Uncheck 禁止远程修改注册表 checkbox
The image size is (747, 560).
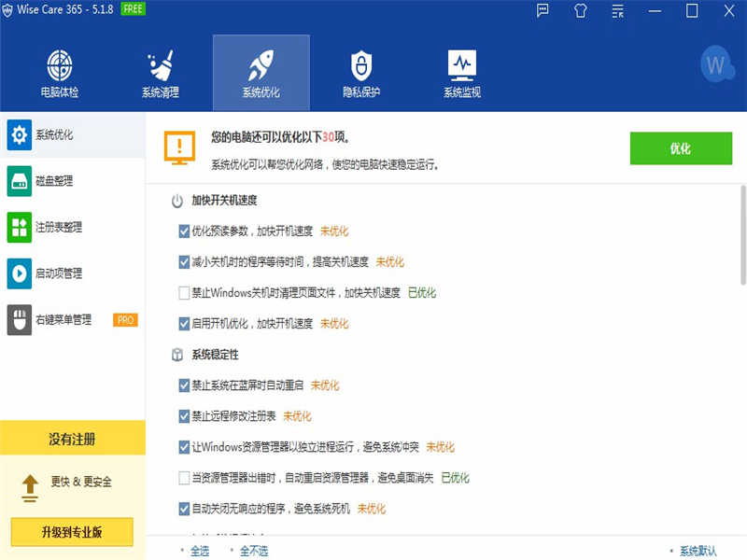click(x=184, y=416)
